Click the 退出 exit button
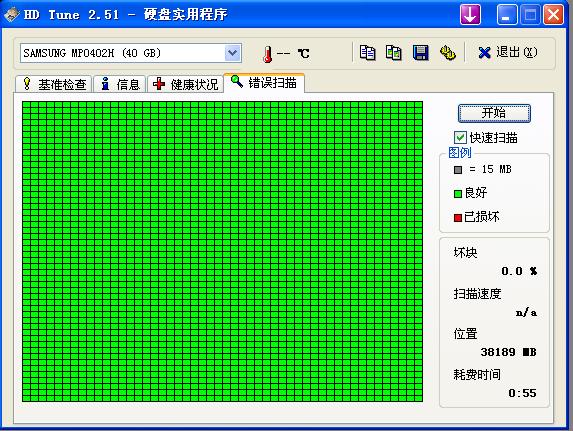Screen dimensions: 573x431 (508, 53)
